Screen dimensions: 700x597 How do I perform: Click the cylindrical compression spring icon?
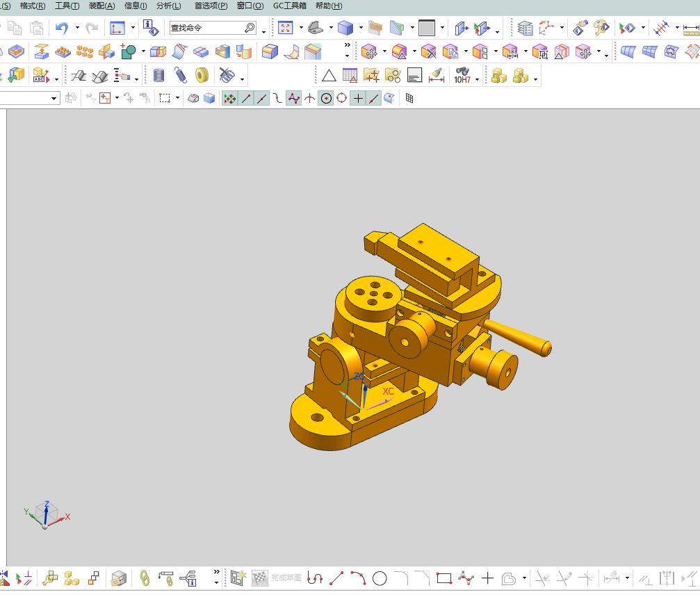click(158, 75)
